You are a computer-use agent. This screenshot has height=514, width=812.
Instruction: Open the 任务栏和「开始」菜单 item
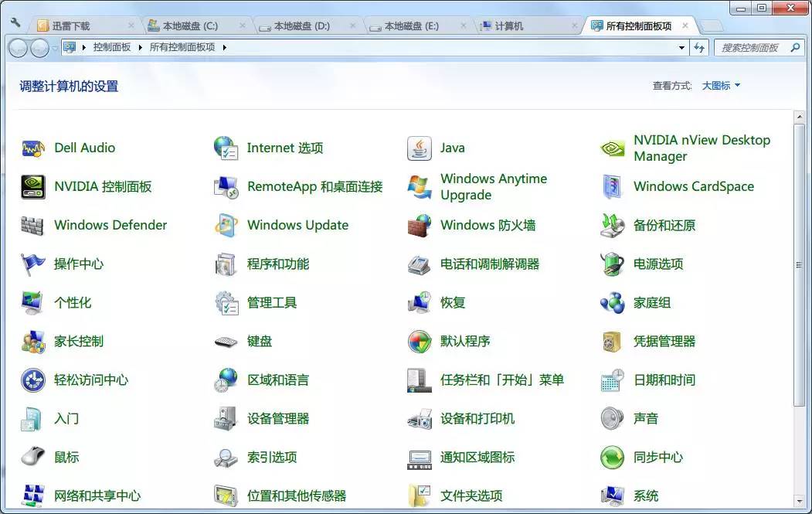pyautogui.click(x=486, y=380)
